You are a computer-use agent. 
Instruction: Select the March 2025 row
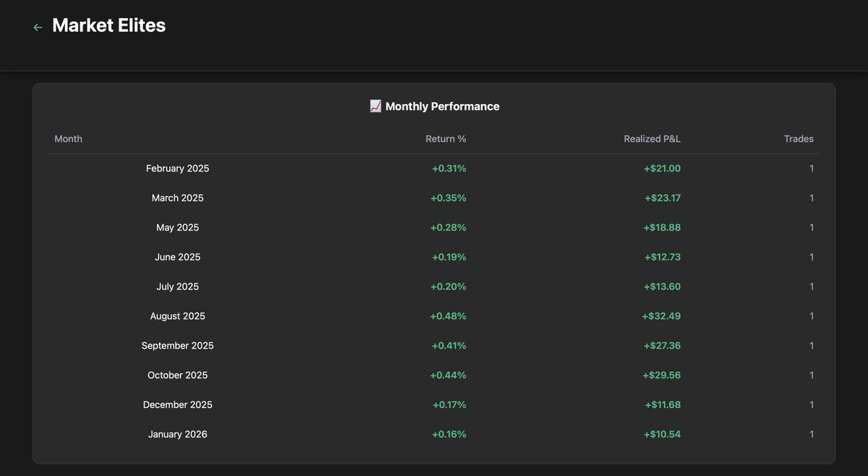tap(434, 198)
